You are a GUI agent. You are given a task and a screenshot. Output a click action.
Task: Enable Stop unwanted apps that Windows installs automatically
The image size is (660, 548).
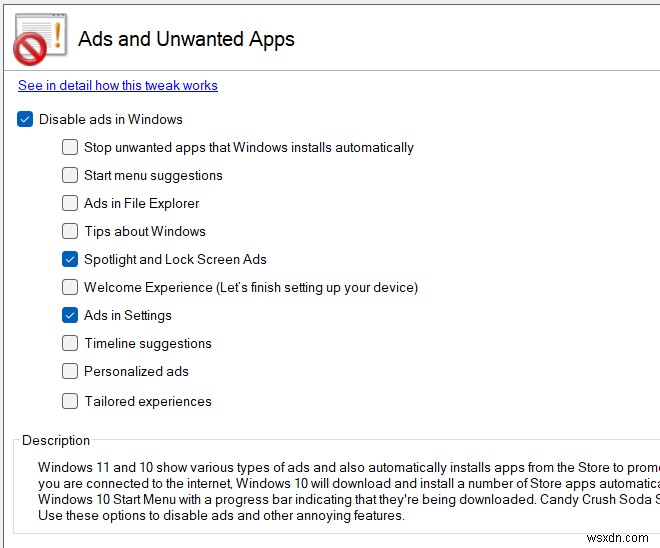(x=70, y=147)
